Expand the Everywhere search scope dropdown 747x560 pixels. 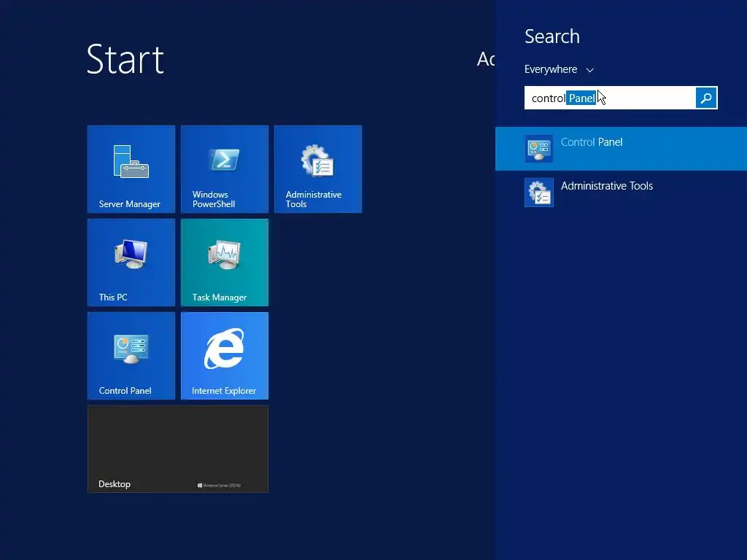click(559, 69)
